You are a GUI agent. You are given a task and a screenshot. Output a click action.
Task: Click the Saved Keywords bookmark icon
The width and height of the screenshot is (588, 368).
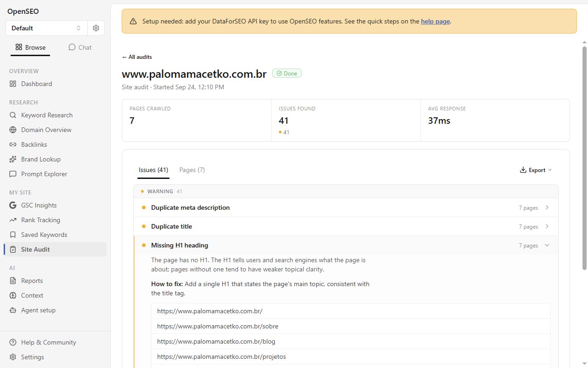pyautogui.click(x=13, y=235)
